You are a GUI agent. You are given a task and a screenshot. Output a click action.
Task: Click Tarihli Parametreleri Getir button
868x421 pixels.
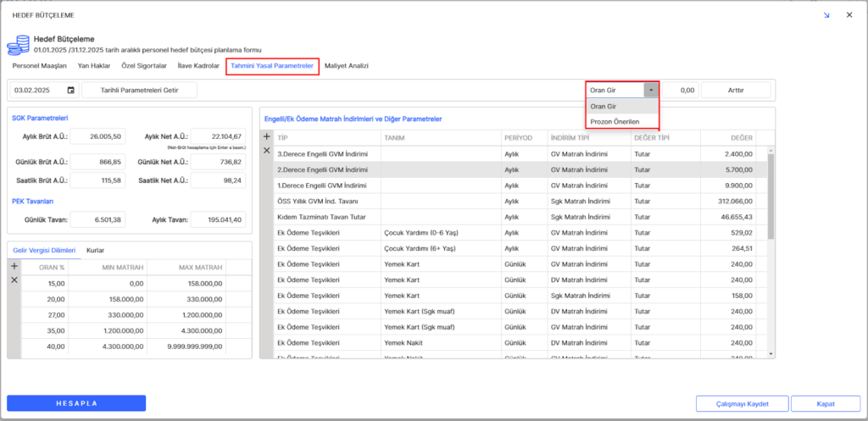click(138, 90)
